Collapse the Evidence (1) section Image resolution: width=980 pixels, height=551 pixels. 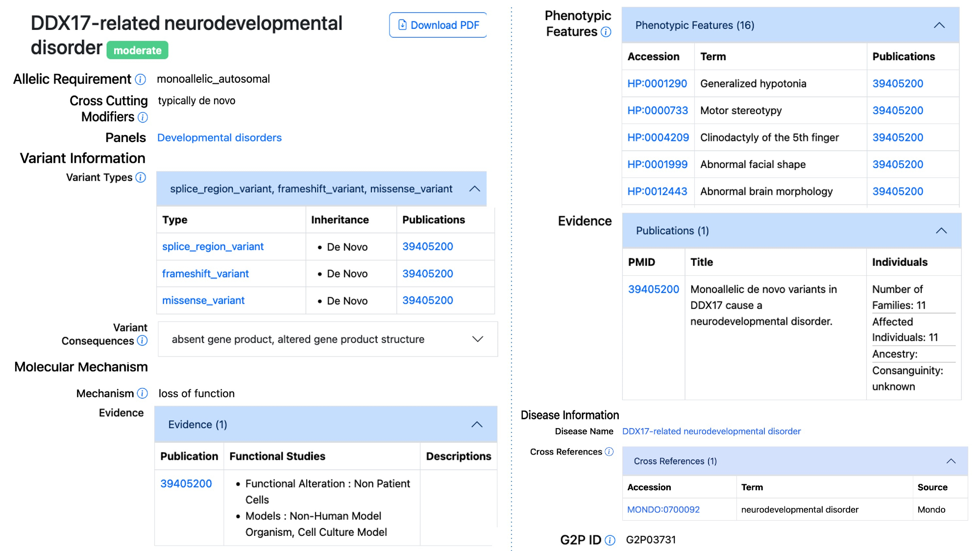coord(477,425)
